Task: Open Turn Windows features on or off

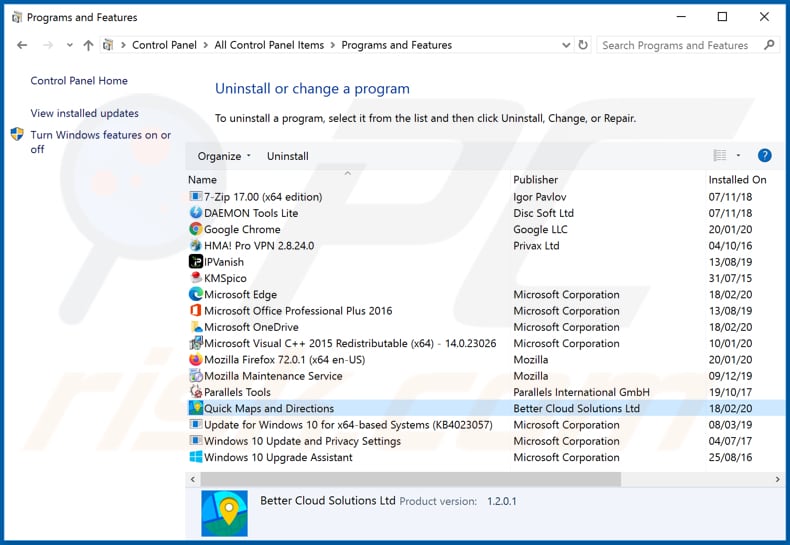Action: click(x=101, y=142)
